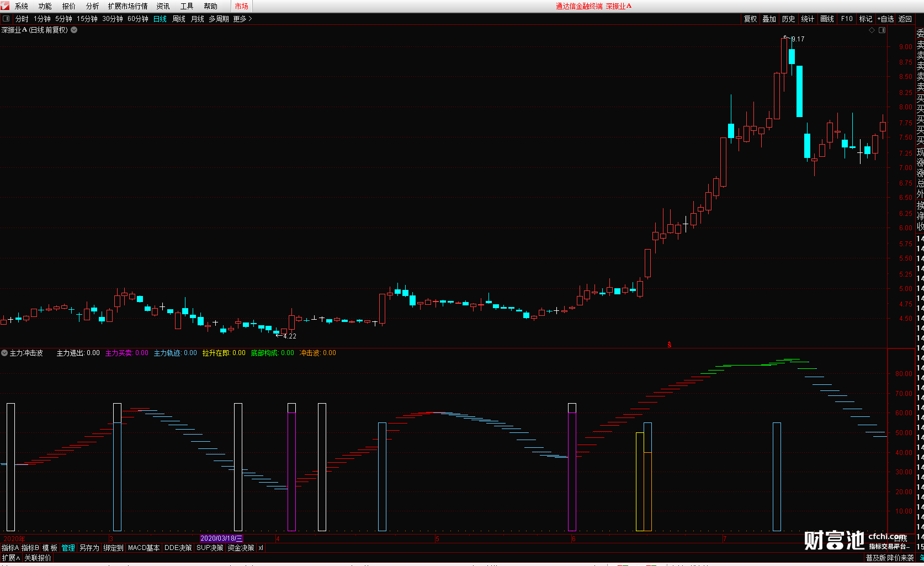Switch to 15分钟 chart period
The height and width of the screenshot is (566, 924).
pyautogui.click(x=87, y=19)
